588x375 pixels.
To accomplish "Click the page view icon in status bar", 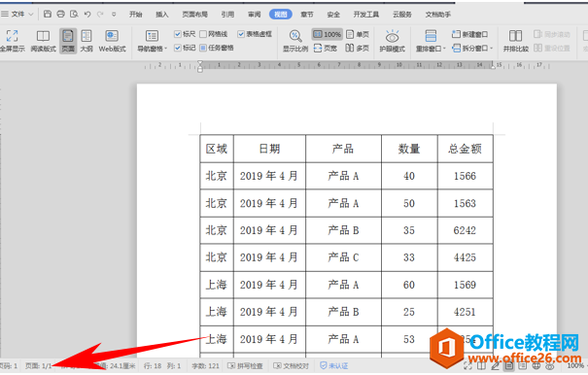I will [x=509, y=365].
